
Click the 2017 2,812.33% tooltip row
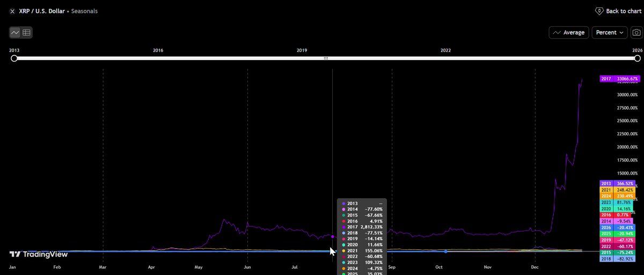click(362, 227)
